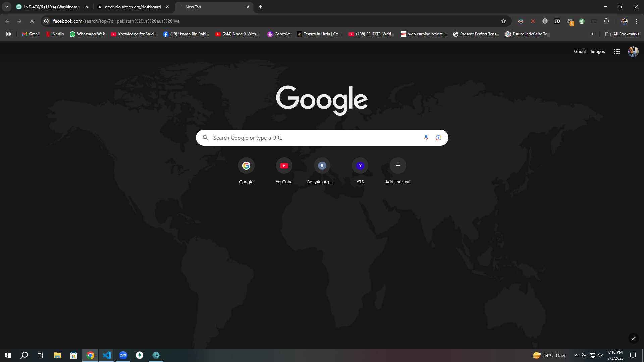Open YTS shortcut tile
The width and height of the screenshot is (644, 362).
click(360, 171)
